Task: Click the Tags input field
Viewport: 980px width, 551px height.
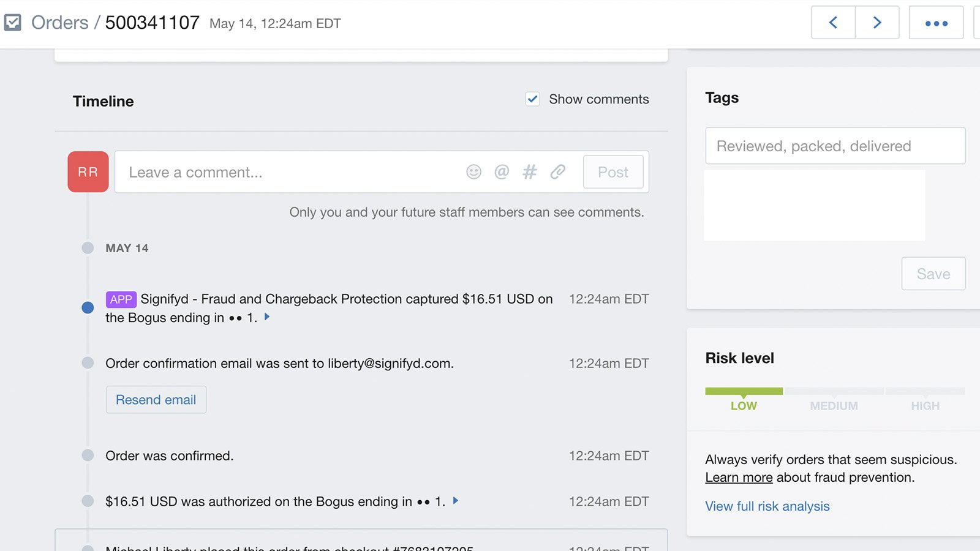Action: 835,146
